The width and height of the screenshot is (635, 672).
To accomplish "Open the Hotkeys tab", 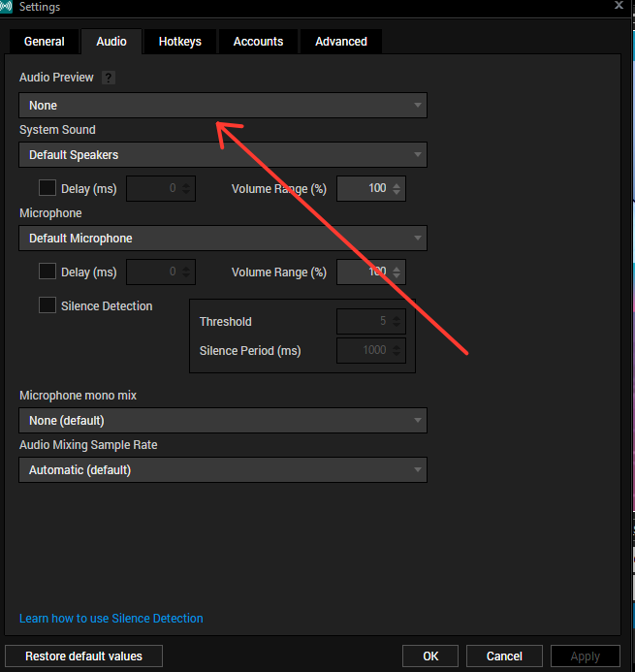I will [179, 42].
